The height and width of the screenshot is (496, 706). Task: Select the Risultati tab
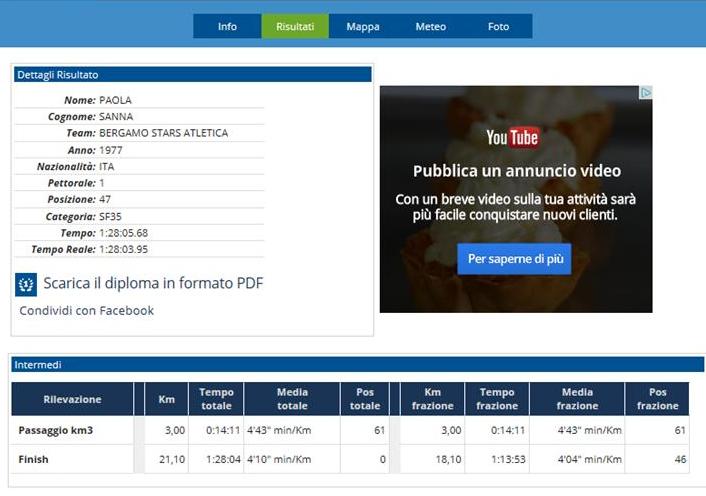(295, 26)
